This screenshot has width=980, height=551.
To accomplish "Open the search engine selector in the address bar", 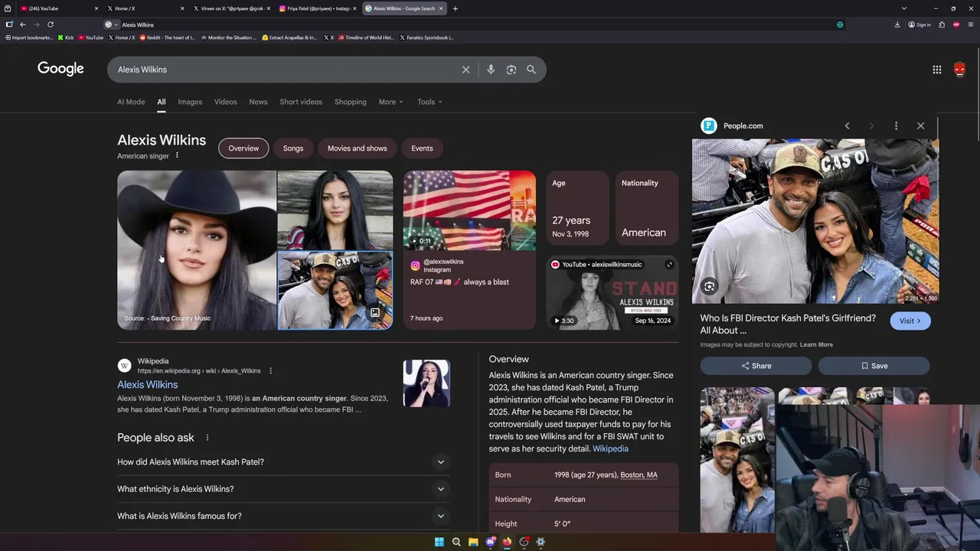I will click(x=111, y=24).
